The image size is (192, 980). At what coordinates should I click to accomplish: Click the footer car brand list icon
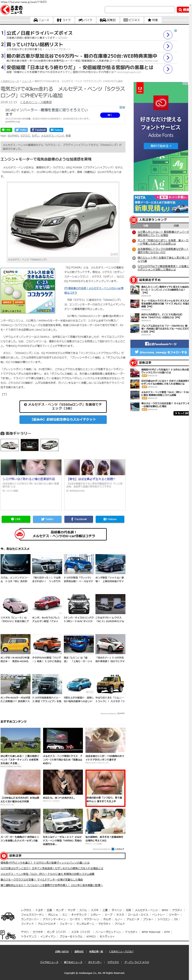[8, 917]
